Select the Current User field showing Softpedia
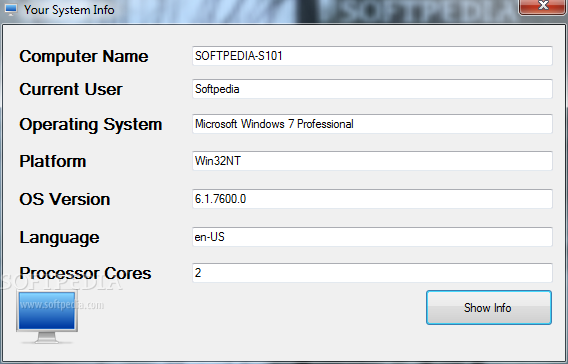568x364 pixels. 372,89
